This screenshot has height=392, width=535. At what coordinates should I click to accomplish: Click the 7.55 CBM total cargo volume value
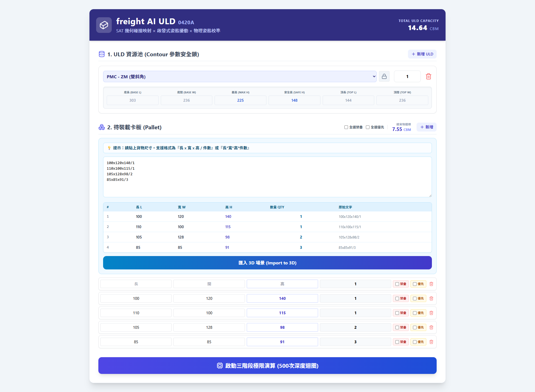click(402, 129)
